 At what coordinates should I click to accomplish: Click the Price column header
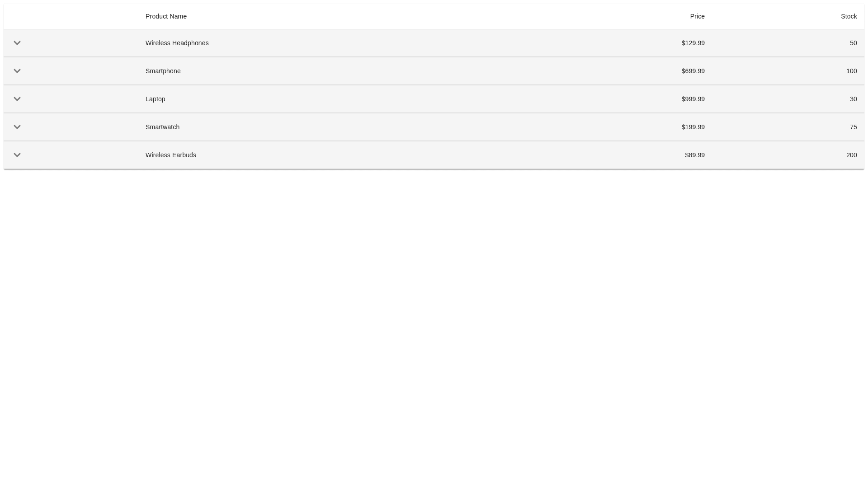[x=697, y=16]
